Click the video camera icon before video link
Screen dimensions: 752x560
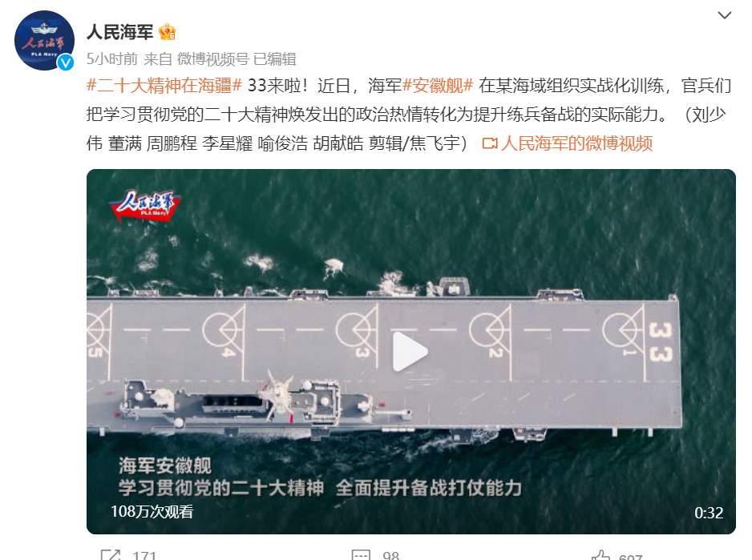[x=490, y=143]
